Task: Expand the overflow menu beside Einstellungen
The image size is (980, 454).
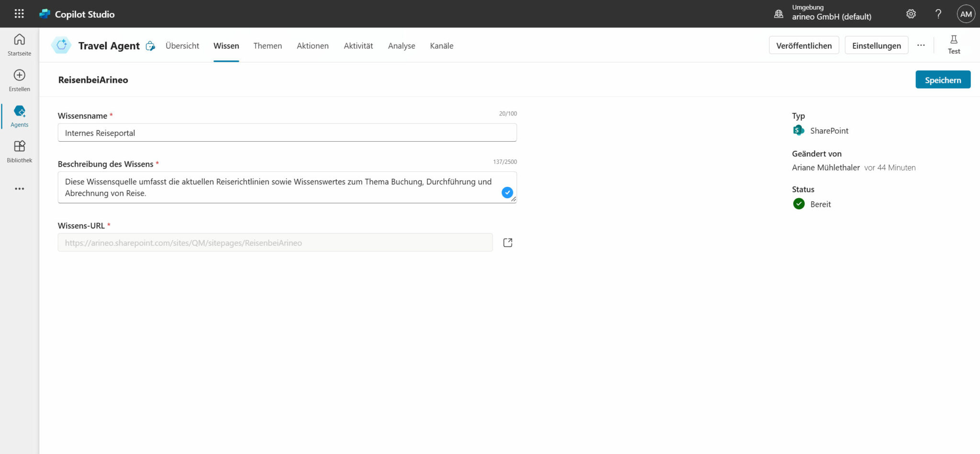Action: click(x=921, y=45)
